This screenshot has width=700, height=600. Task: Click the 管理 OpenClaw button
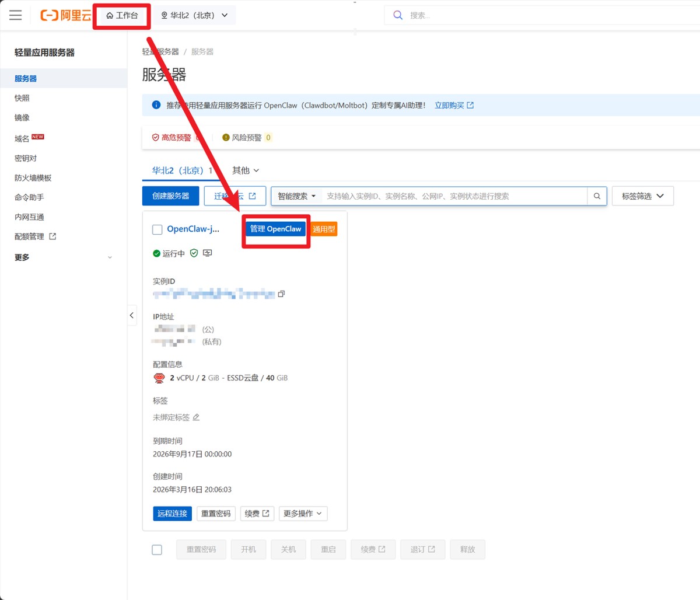point(276,229)
